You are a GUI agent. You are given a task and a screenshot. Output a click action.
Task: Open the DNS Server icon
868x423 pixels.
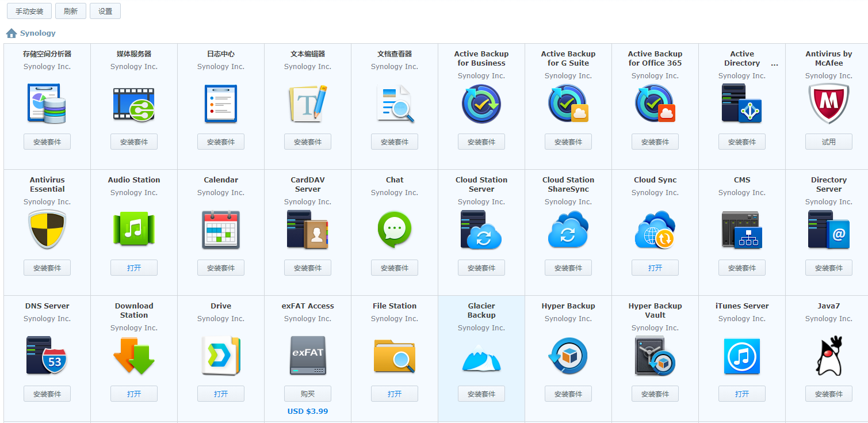(x=47, y=356)
